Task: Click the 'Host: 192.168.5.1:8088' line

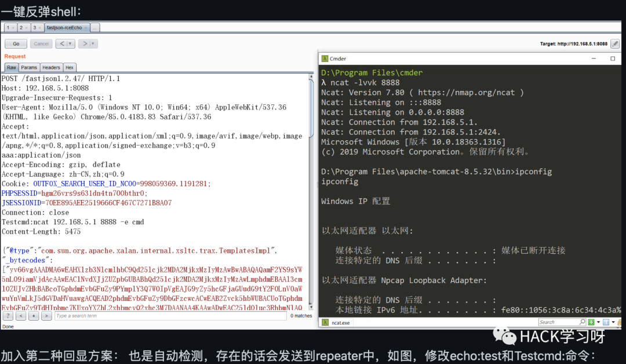Action: point(45,88)
